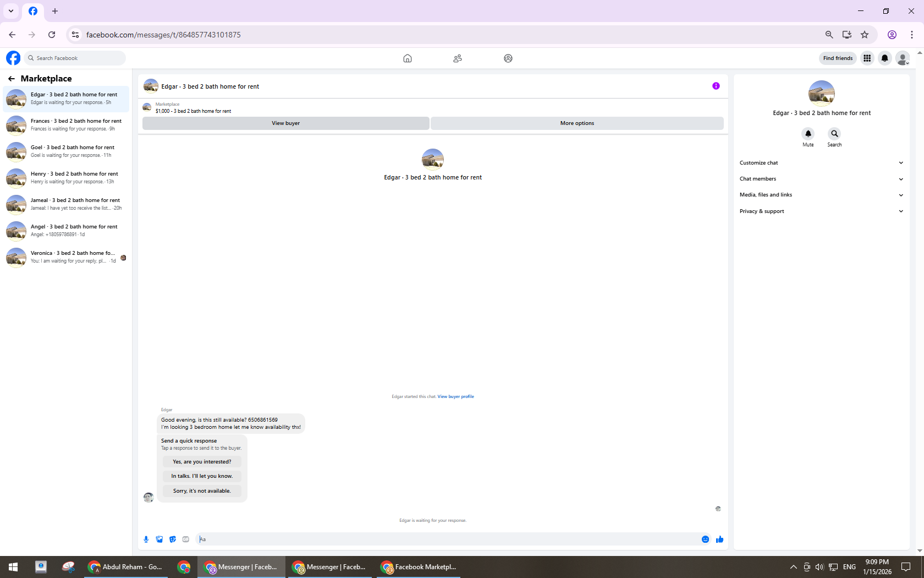Bookmark this page with star icon
Screen dimensions: 924x578
865,35
